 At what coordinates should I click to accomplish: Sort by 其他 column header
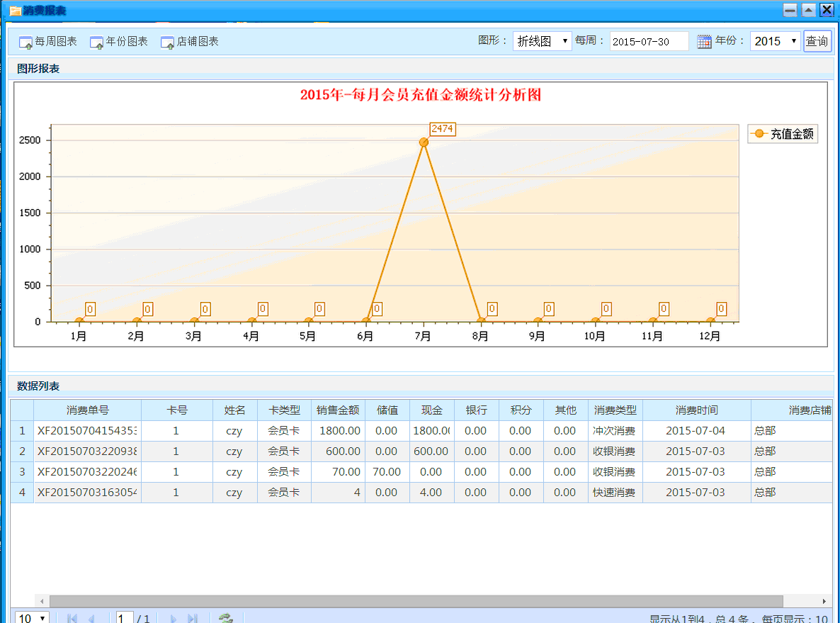pos(565,410)
